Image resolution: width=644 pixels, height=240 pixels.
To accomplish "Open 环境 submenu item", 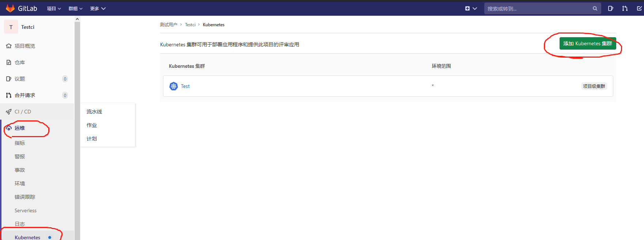I will (x=20, y=183).
